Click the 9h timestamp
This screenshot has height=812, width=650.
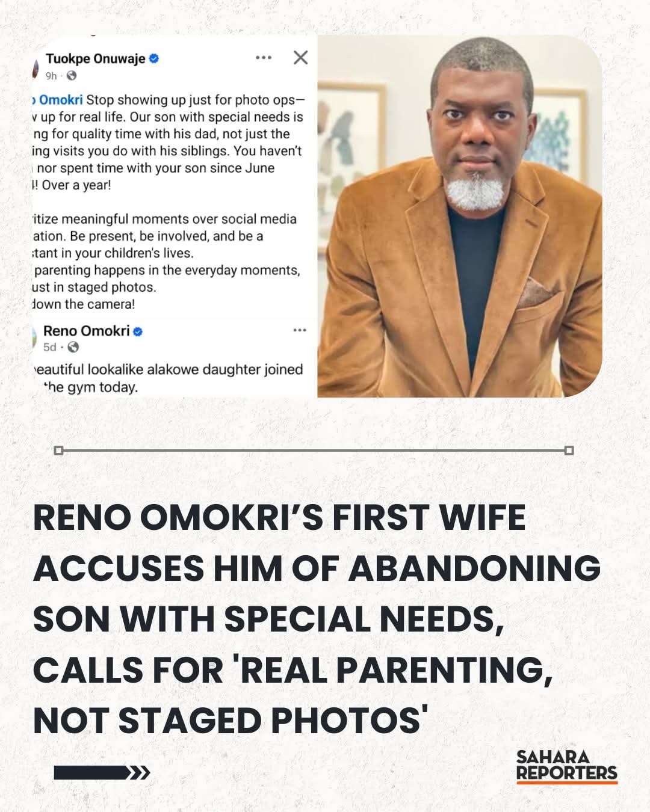pyautogui.click(x=51, y=76)
